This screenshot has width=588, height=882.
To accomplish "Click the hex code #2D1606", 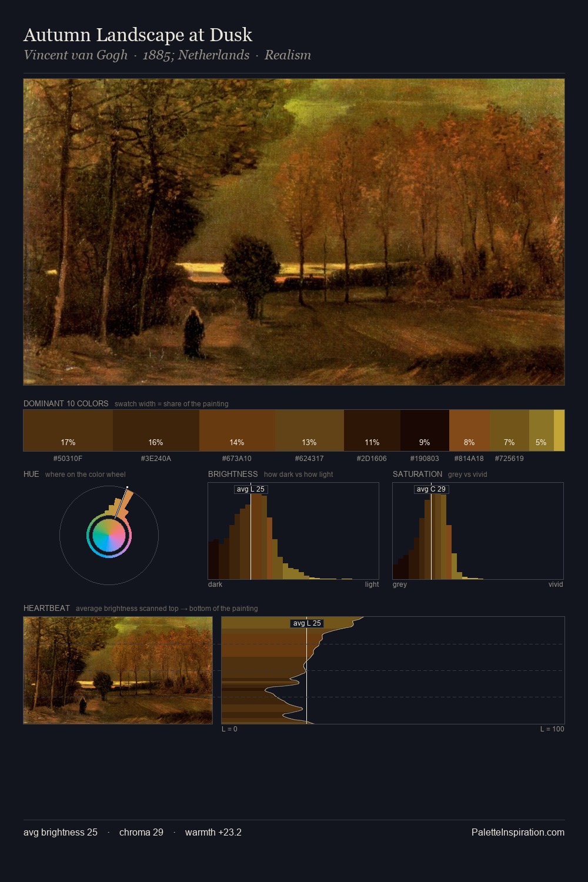I will (372, 458).
